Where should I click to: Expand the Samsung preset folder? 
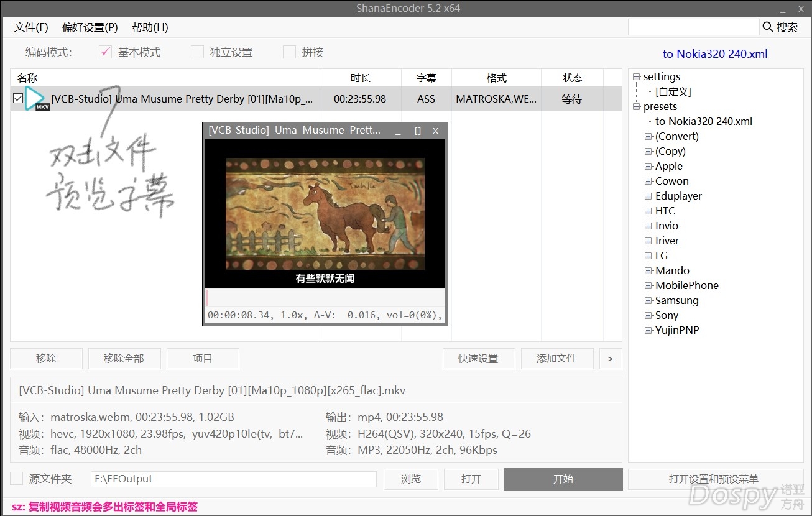(648, 301)
